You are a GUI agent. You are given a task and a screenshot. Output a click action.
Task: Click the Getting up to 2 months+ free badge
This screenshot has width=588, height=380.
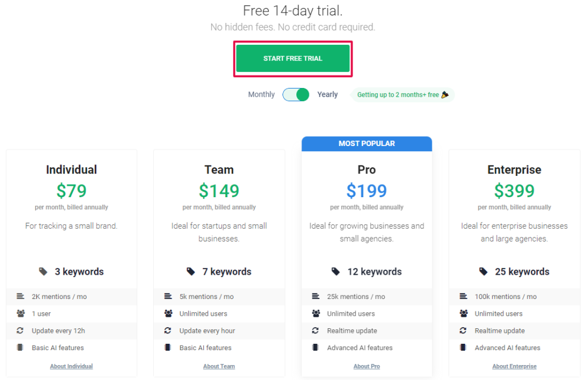[403, 95]
